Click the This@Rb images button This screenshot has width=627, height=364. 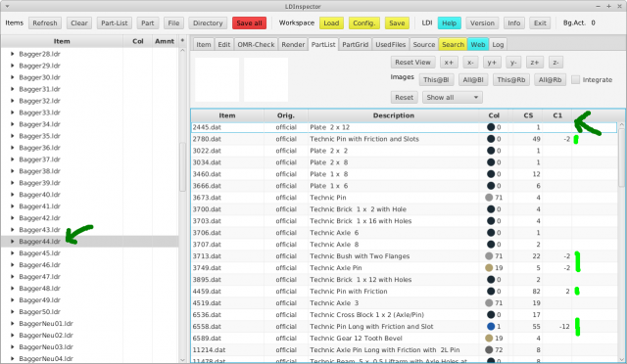511,80
